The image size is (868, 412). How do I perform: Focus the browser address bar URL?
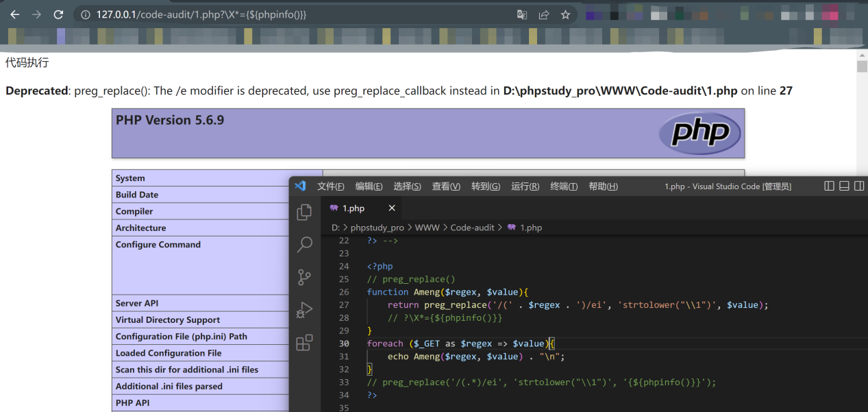[x=201, y=14]
